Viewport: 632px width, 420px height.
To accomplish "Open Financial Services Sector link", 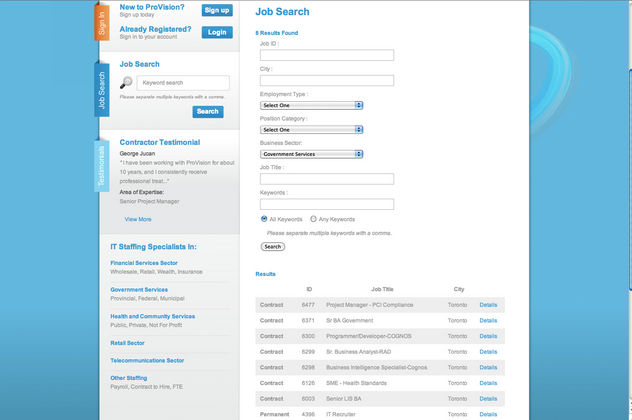I will (150, 262).
